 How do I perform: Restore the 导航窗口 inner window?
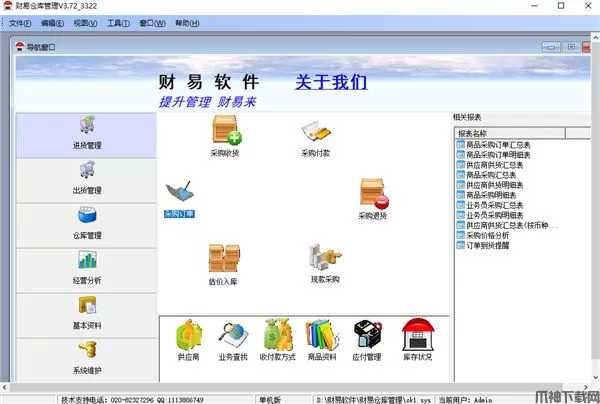click(571, 47)
